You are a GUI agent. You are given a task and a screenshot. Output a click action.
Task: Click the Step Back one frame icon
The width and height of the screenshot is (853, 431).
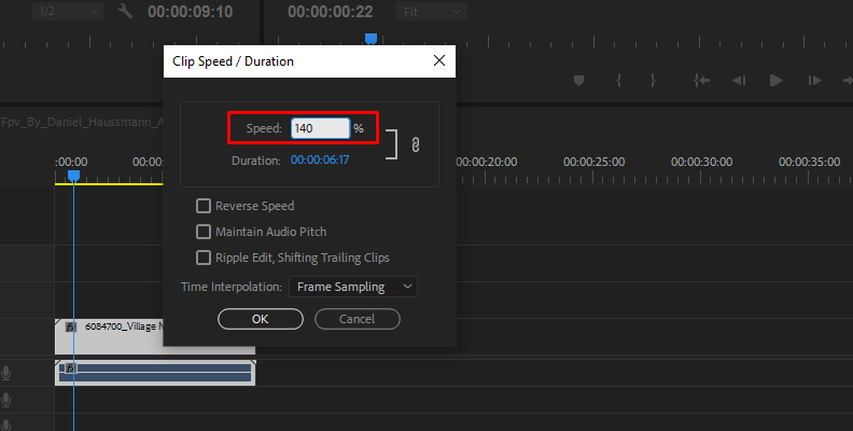(739, 81)
